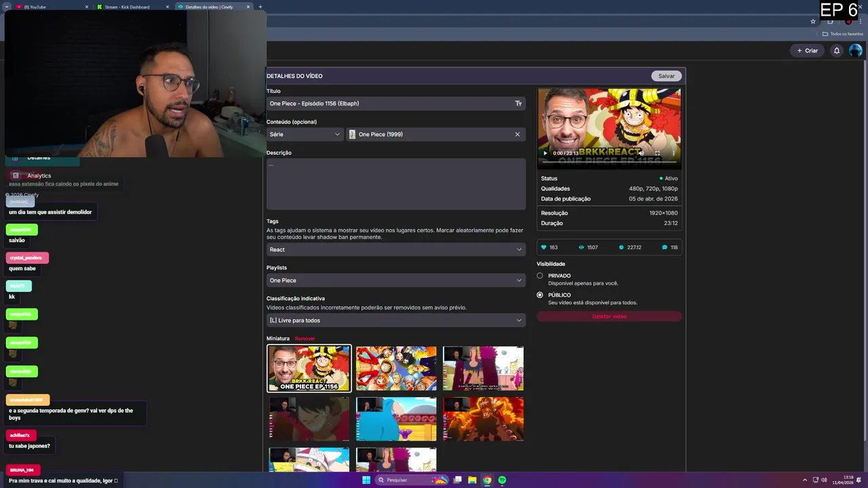Image resolution: width=868 pixels, height=488 pixels.
Task: Click the views eye icon stat
Action: pos(581,247)
